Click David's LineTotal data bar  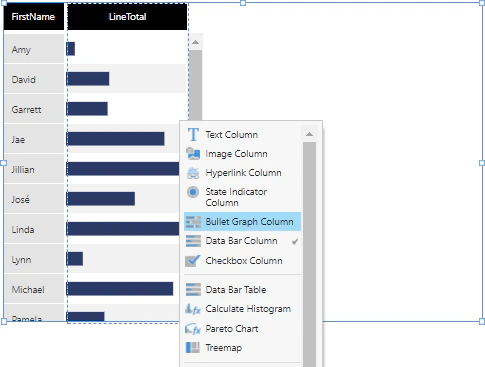[x=88, y=79]
